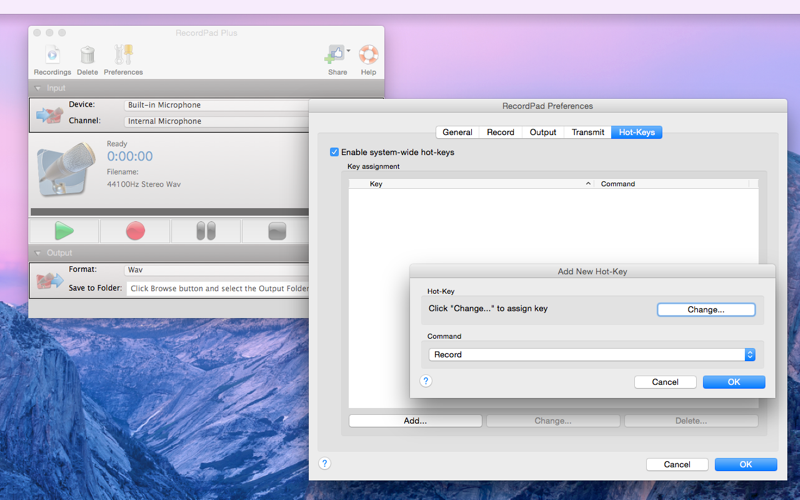Screen dimensions: 800x500
Task: Select the Hot-Keys tab
Action: pos(637,132)
